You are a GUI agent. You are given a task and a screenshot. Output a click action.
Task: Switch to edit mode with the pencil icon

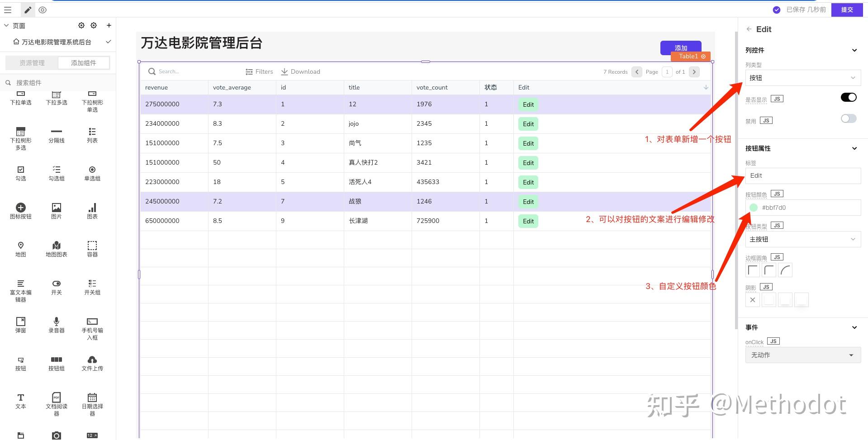[x=28, y=10]
